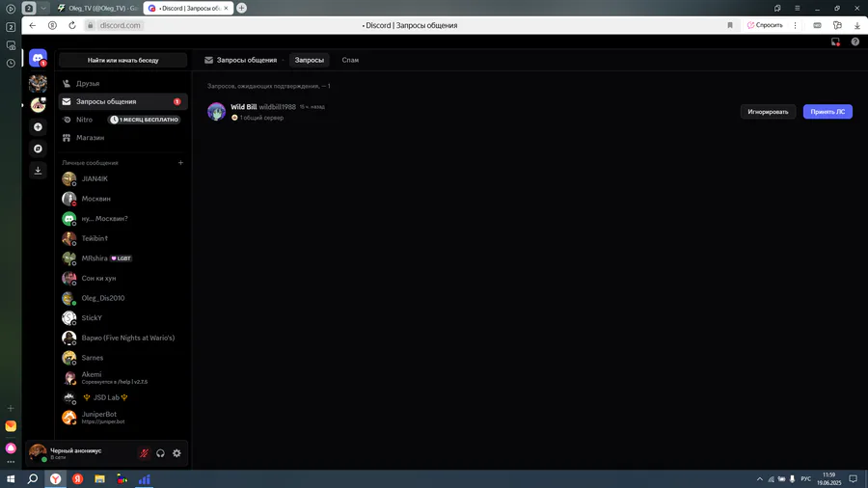Toggle headphones deafen in user panel

click(x=160, y=453)
